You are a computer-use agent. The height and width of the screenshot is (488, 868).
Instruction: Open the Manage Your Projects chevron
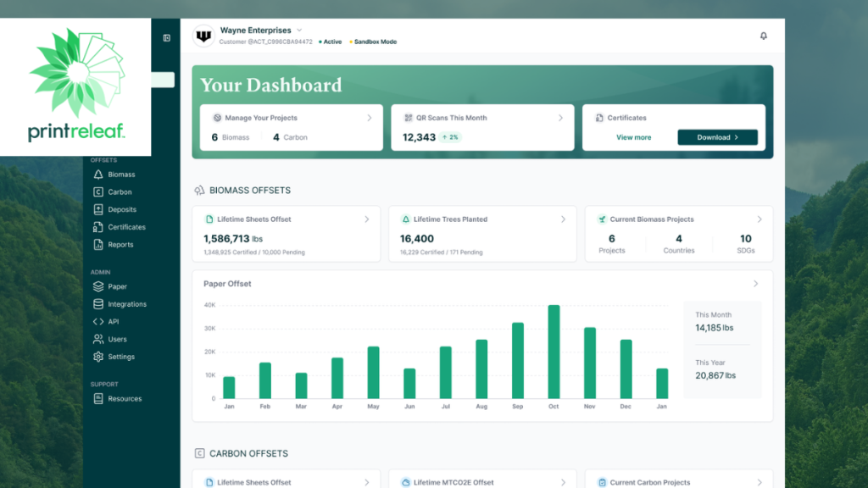[x=370, y=118]
